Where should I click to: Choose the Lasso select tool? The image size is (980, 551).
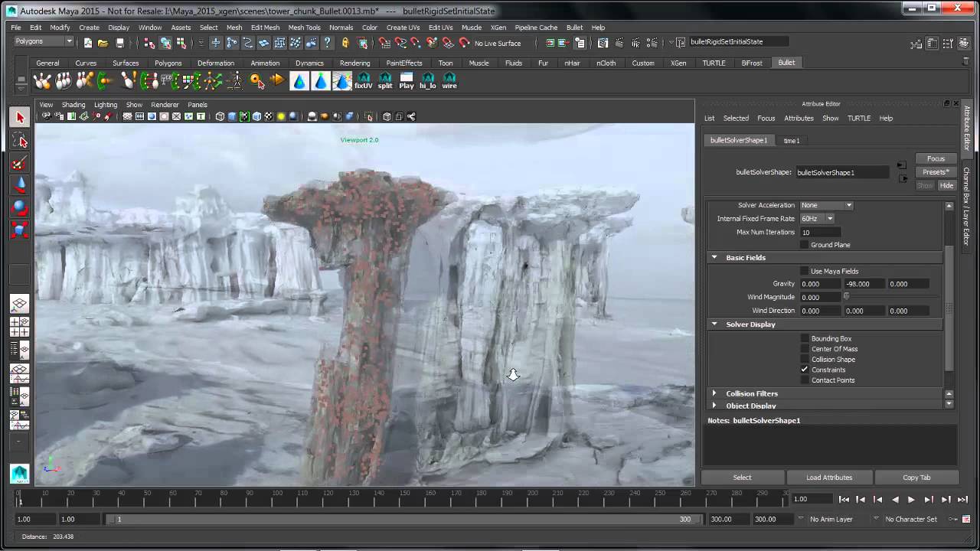point(20,141)
